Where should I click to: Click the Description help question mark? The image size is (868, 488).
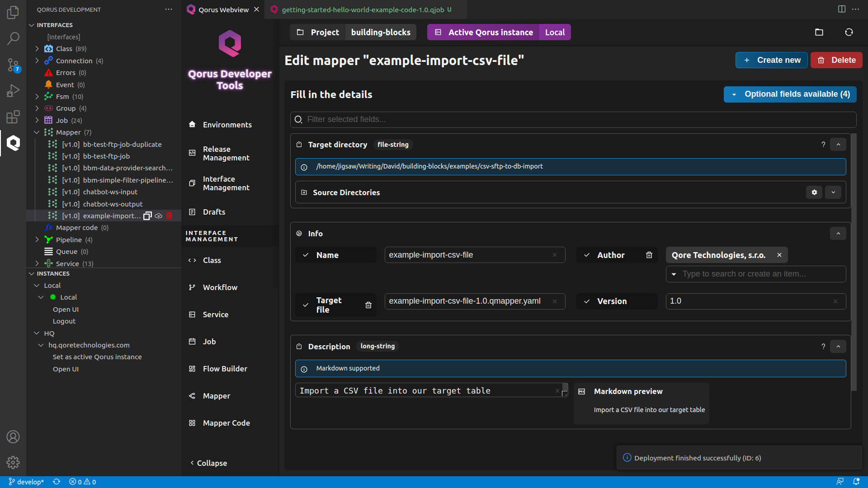click(x=823, y=347)
